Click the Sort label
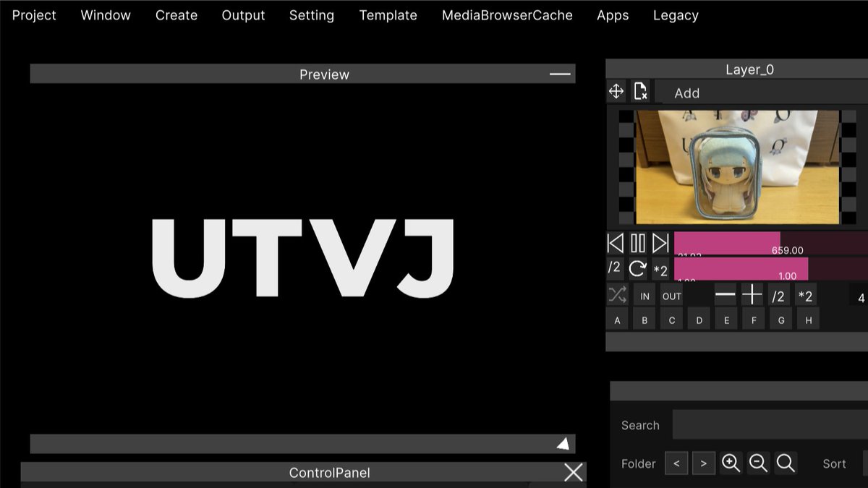 (834, 463)
